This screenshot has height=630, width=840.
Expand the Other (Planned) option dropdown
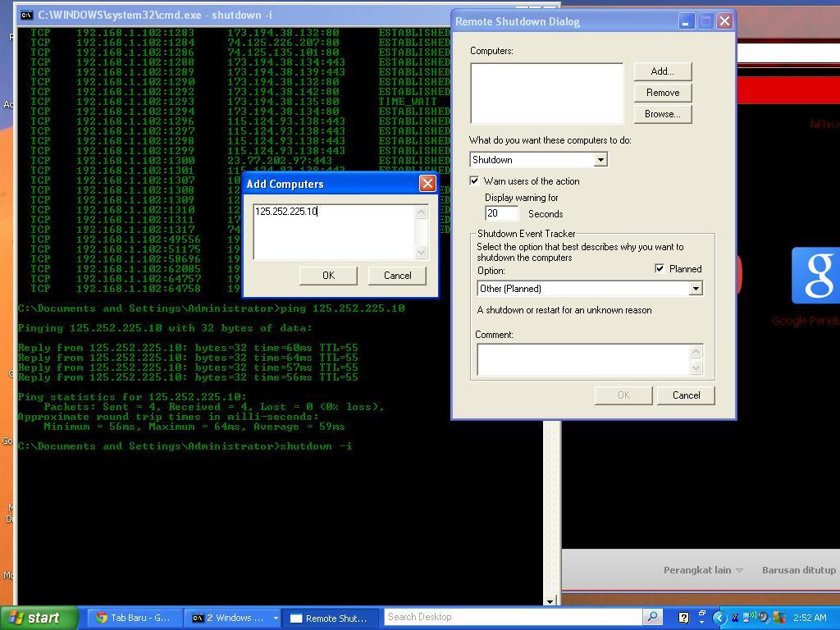[695, 288]
